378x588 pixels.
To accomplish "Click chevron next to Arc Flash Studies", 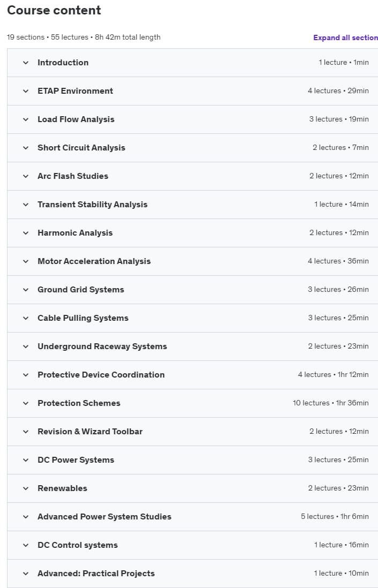I will (x=26, y=176).
